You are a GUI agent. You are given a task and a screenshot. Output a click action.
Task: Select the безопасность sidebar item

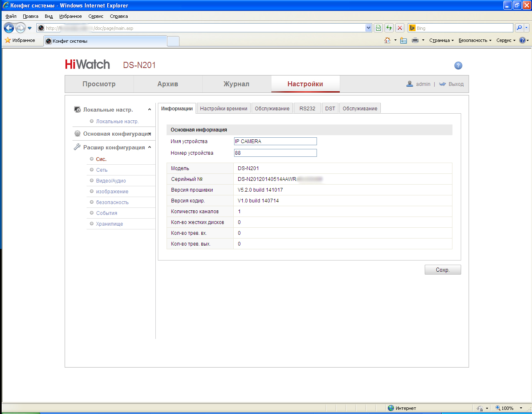click(x=112, y=202)
